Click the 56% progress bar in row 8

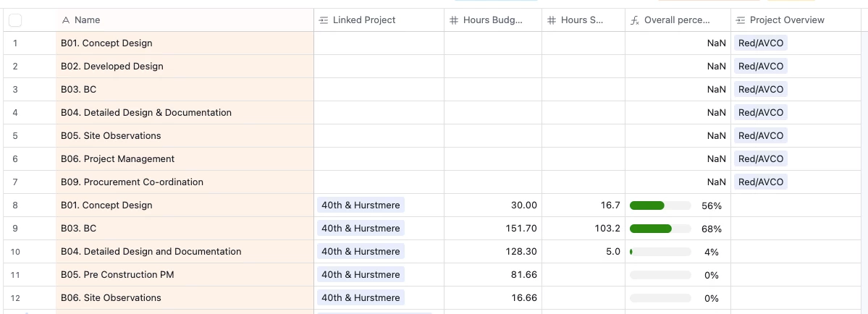660,205
